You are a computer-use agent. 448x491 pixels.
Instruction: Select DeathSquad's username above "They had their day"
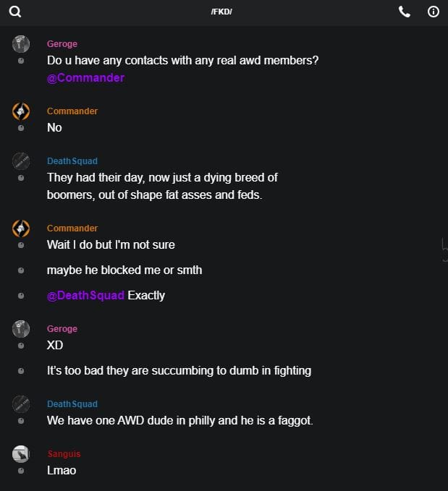tap(72, 161)
